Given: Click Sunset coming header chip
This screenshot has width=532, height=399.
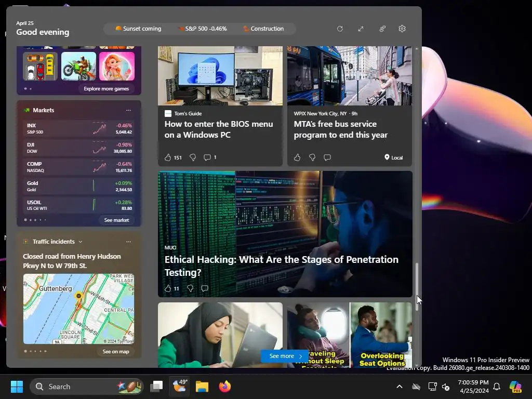Looking at the screenshot, I should (x=138, y=29).
